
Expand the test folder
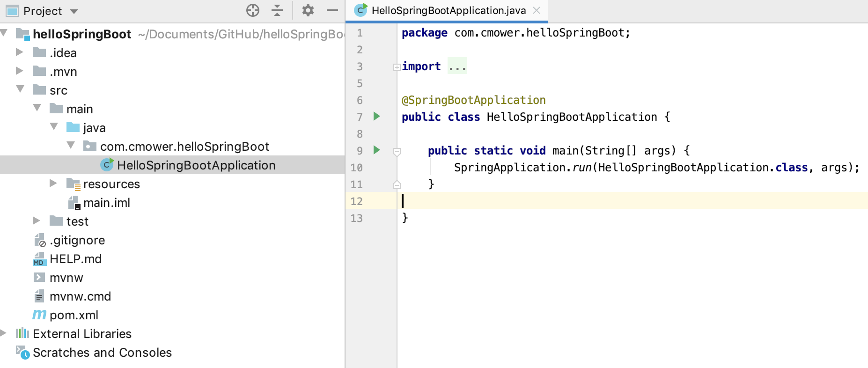(37, 221)
